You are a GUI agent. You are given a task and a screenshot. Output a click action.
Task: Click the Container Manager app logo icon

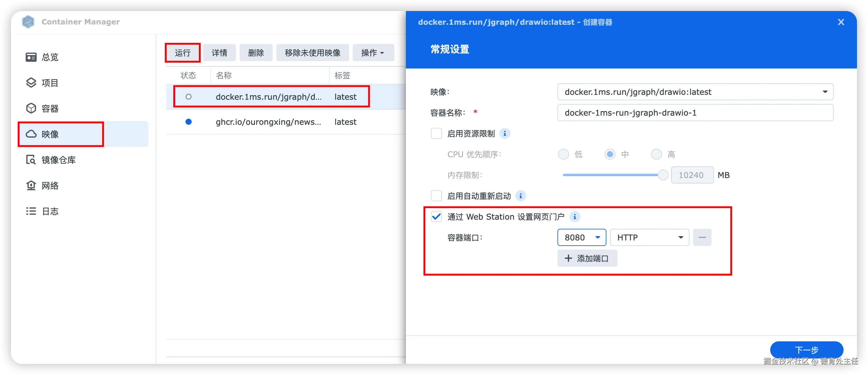pyautogui.click(x=28, y=22)
